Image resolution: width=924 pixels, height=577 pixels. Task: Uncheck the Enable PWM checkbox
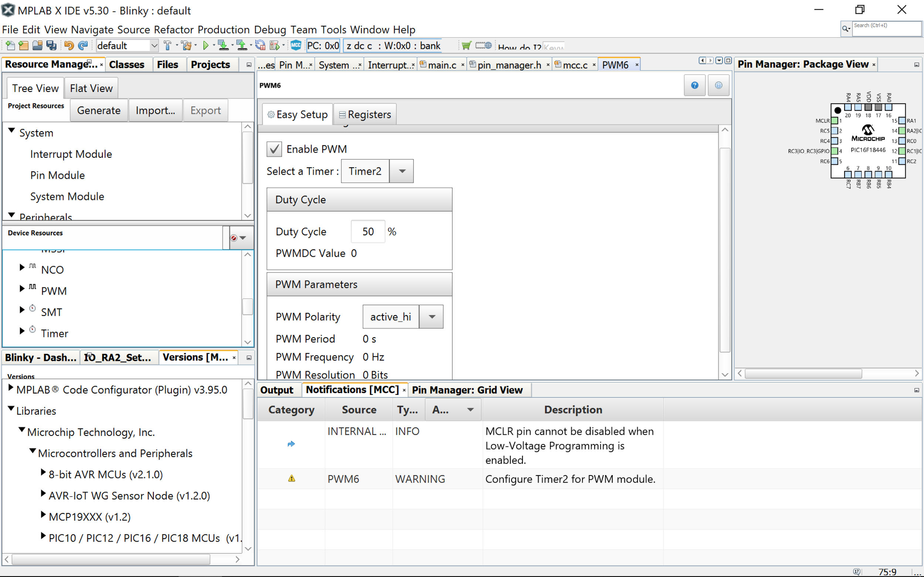274,149
